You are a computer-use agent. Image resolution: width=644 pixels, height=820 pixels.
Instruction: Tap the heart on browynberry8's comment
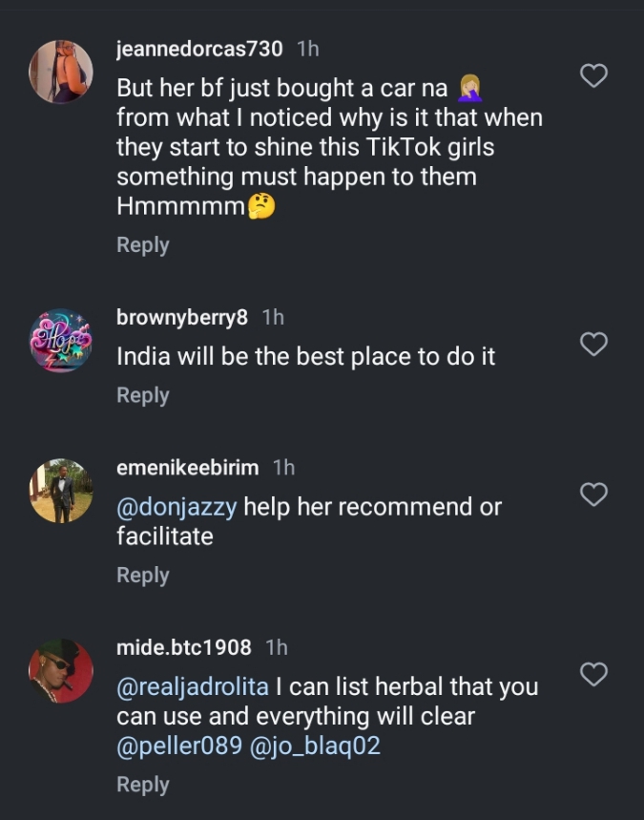click(593, 345)
